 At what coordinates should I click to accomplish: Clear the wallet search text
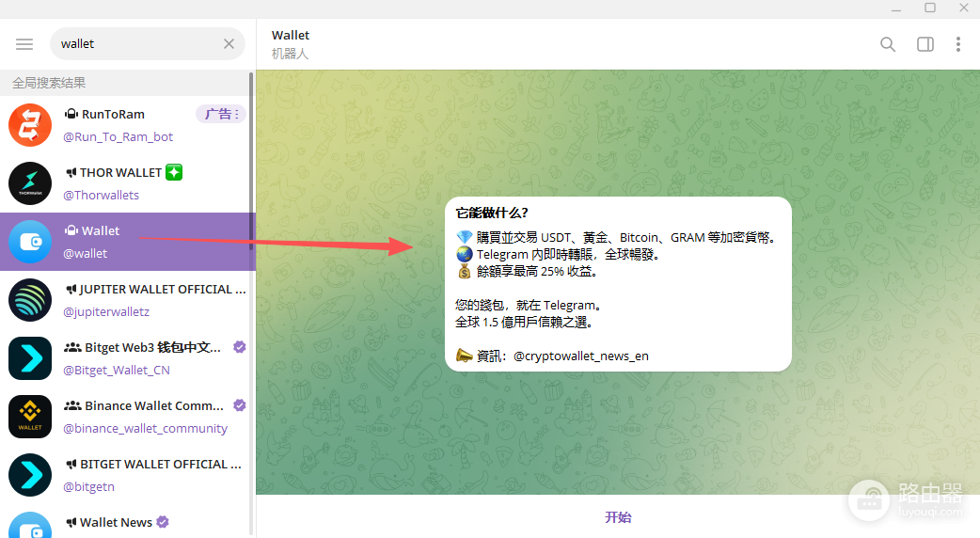click(x=229, y=44)
